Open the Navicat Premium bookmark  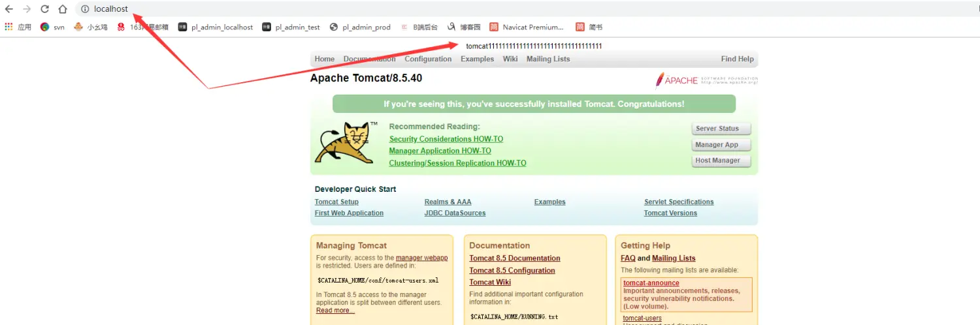(527, 27)
